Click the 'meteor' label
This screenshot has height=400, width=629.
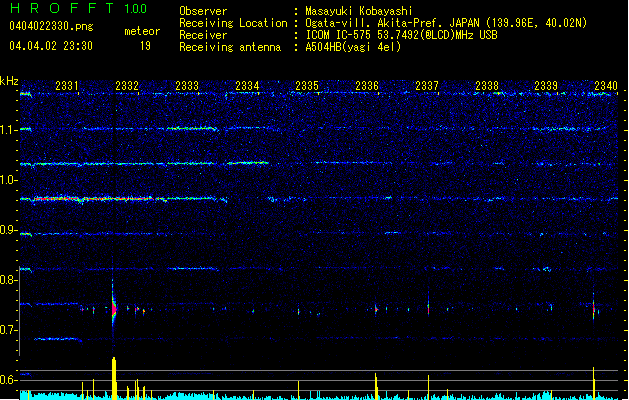coord(142,31)
